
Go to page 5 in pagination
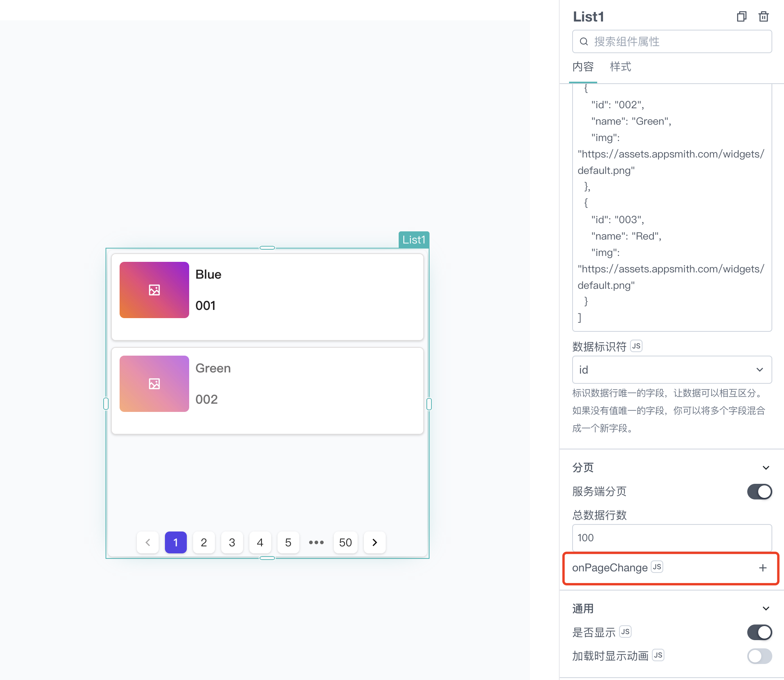(x=288, y=542)
